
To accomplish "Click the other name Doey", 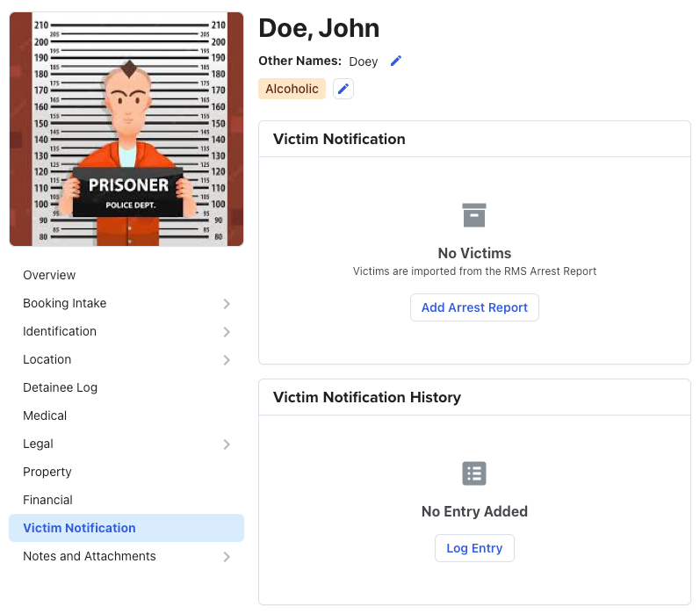I will coord(364,61).
